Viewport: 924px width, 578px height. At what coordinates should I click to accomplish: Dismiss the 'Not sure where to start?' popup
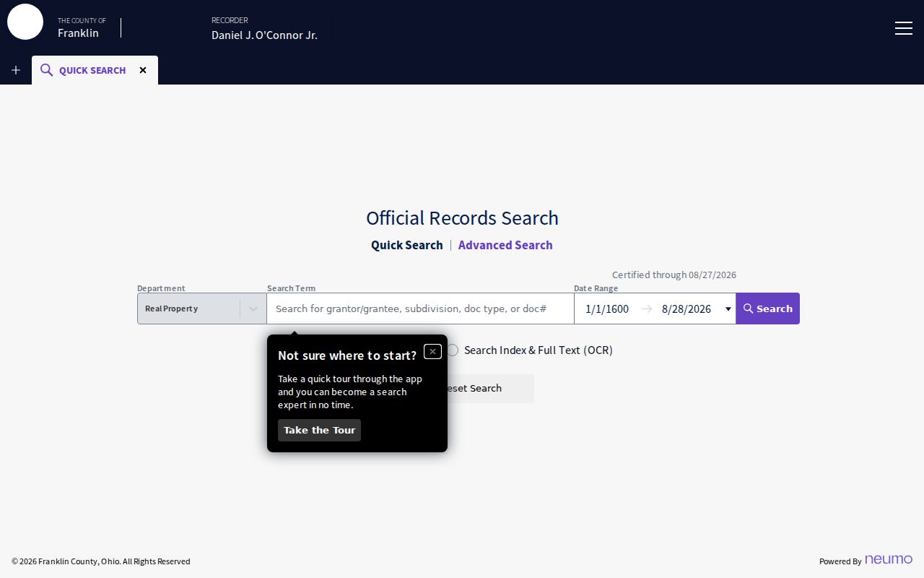pyautogui.click(x=432, y=351)
